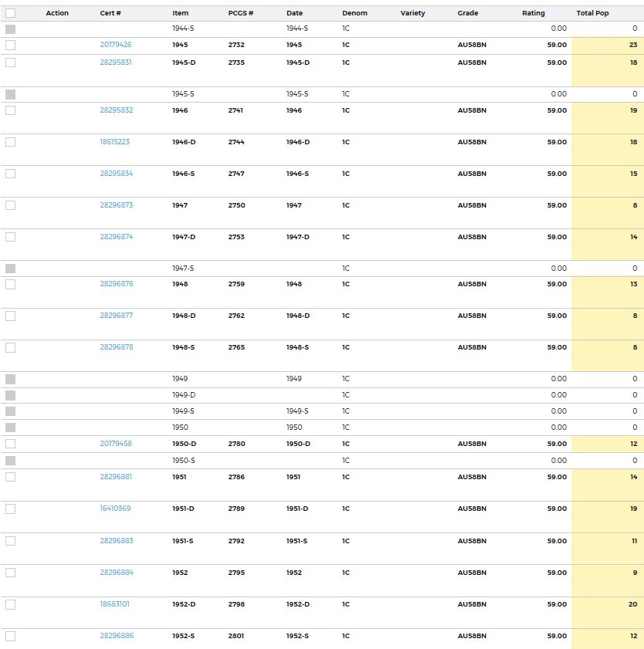This screenshot has width=644, height=649.
Task: Click the Variety column header
Action: coord(412,13)
